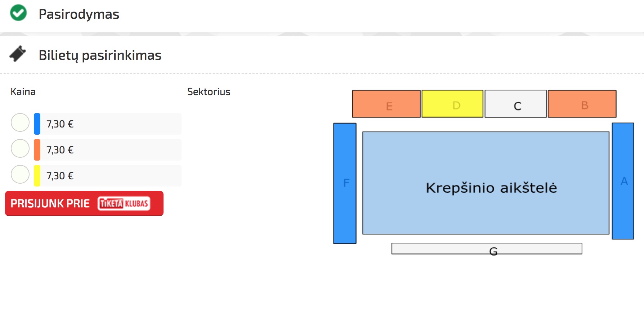Click the Prisijunk prie Tiketa Klubas button
This screenshot has width=644, height=314.
[x=84, y=203]
